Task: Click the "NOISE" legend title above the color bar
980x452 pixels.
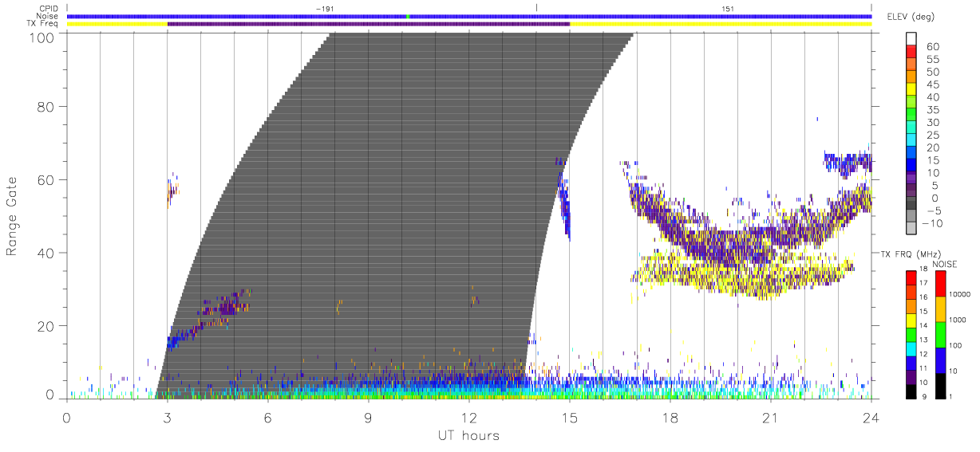Action: pos(945,264)
